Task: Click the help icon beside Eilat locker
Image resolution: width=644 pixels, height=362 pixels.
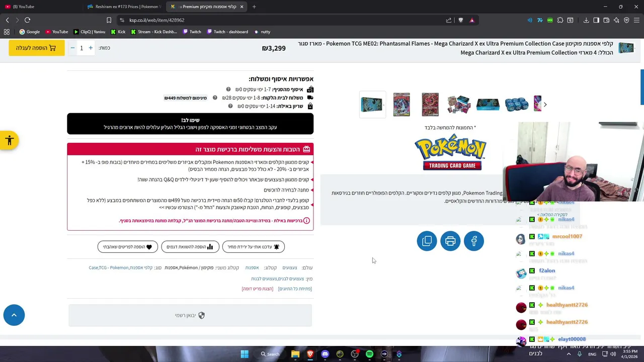Action: [230, 106]
